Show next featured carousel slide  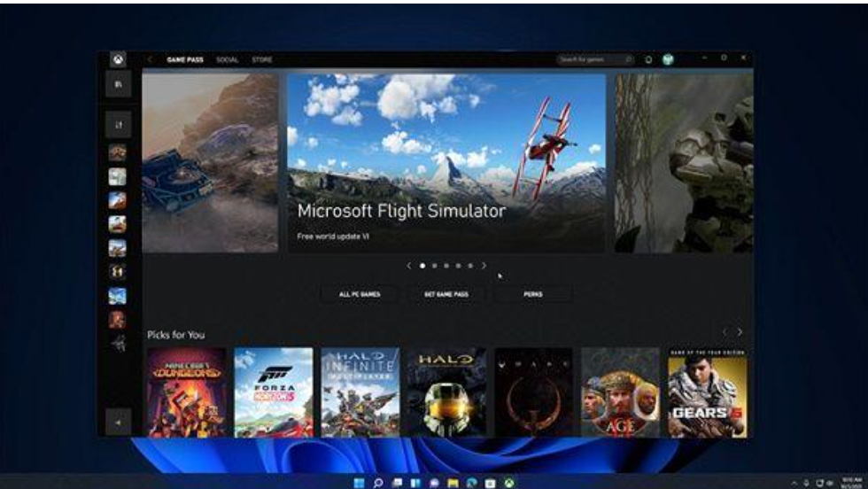point(484,266)
